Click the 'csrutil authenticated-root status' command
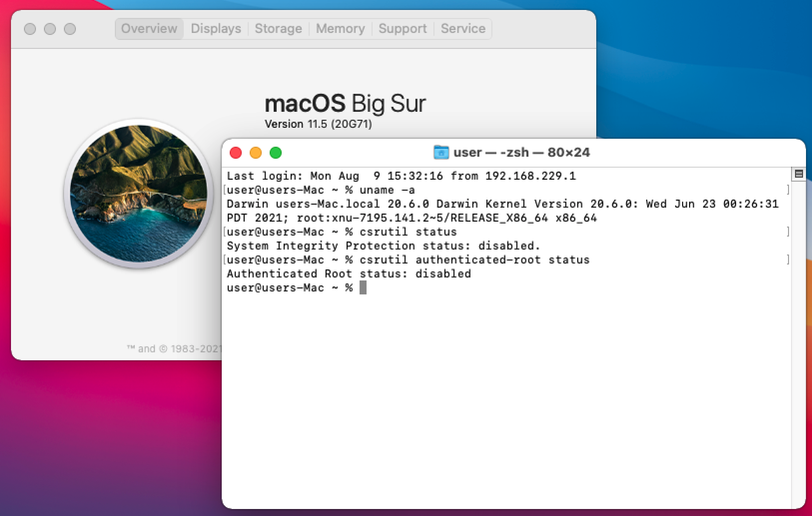The height and width of the screenshot is (516, 812). point(408,259)
